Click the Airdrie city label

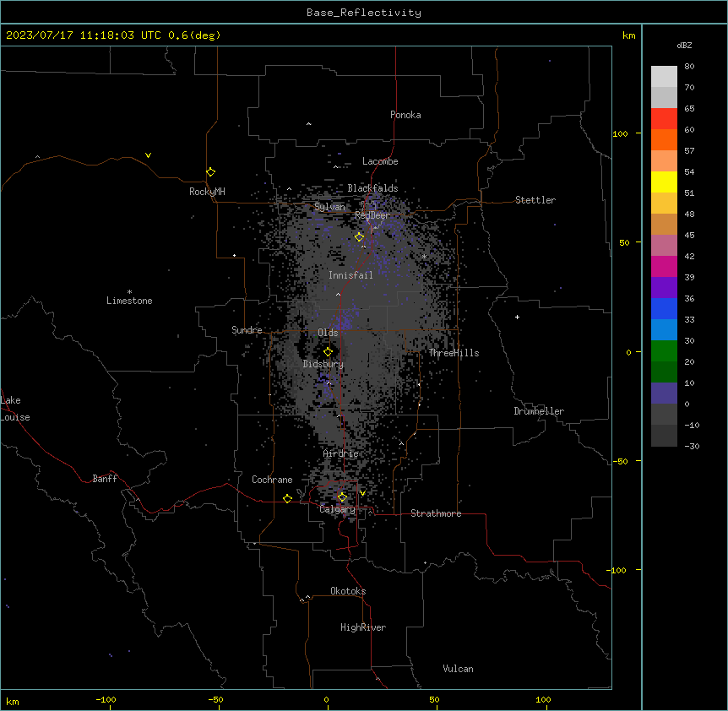pos(340,453)
